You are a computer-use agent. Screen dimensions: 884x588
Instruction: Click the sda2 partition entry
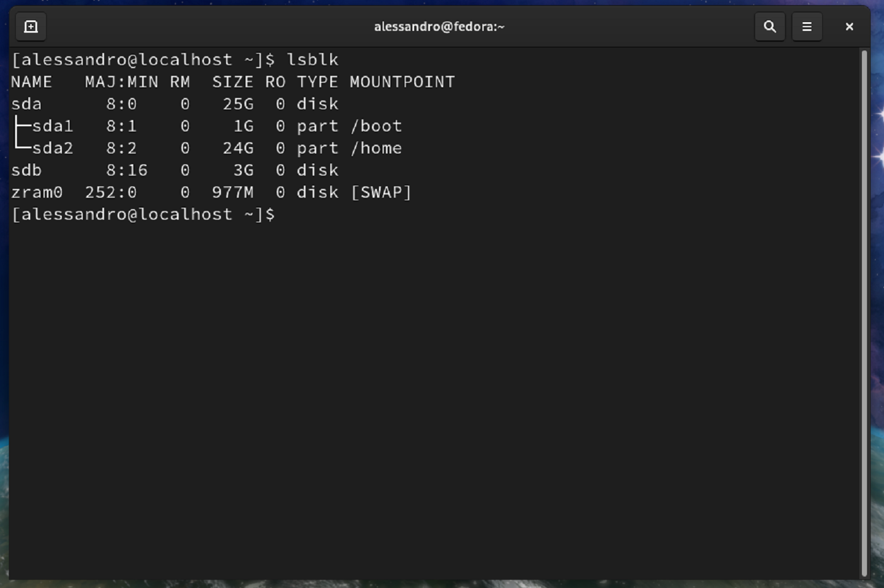click(52, 148)
